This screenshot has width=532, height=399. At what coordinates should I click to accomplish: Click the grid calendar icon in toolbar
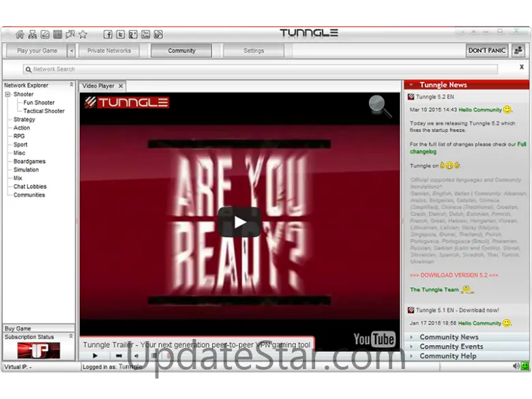click(x=58, y=34)
